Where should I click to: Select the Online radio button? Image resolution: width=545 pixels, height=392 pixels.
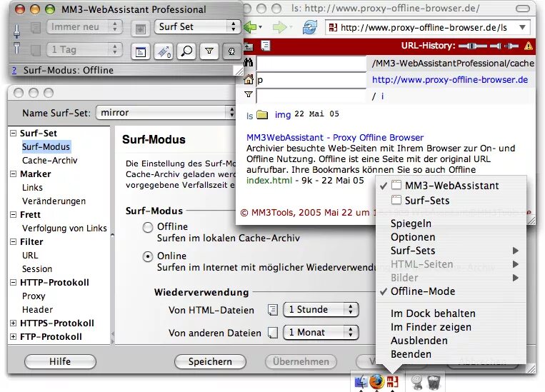pyautogui.click(x=148, y=256)
